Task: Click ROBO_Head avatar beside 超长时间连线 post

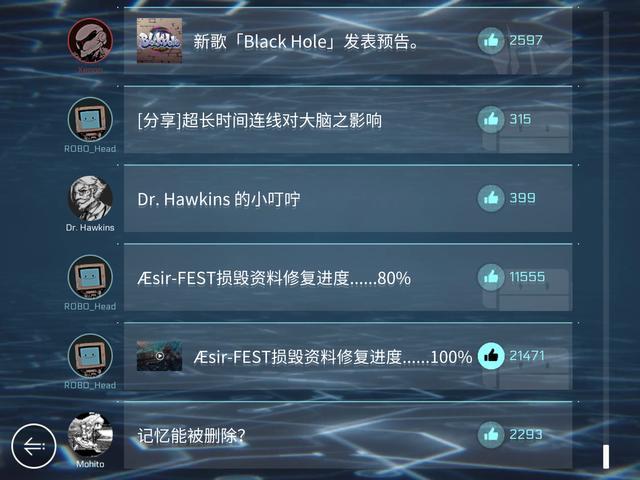Action: [x=90, y=120]
